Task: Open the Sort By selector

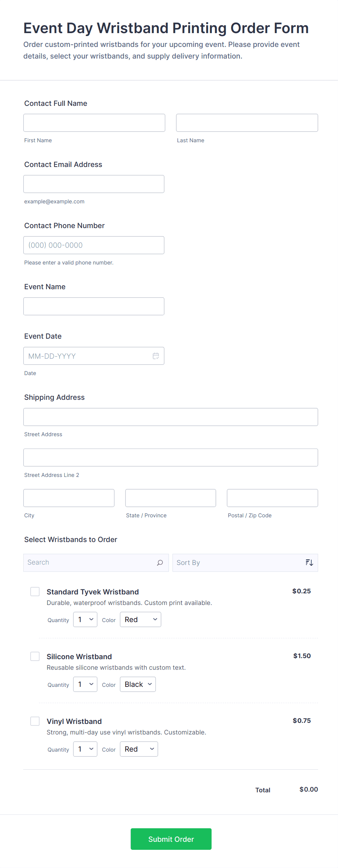Action: tap(240, 563)
